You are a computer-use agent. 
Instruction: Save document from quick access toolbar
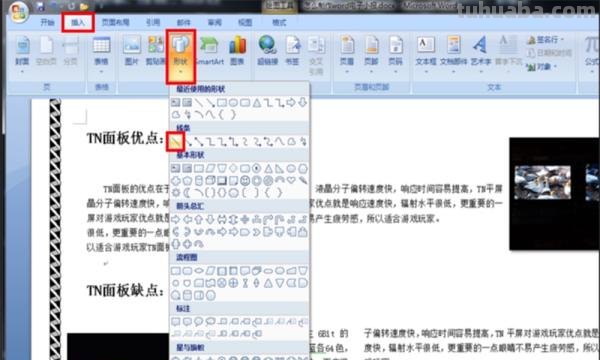pyautogui.click(x=40, y=7)
